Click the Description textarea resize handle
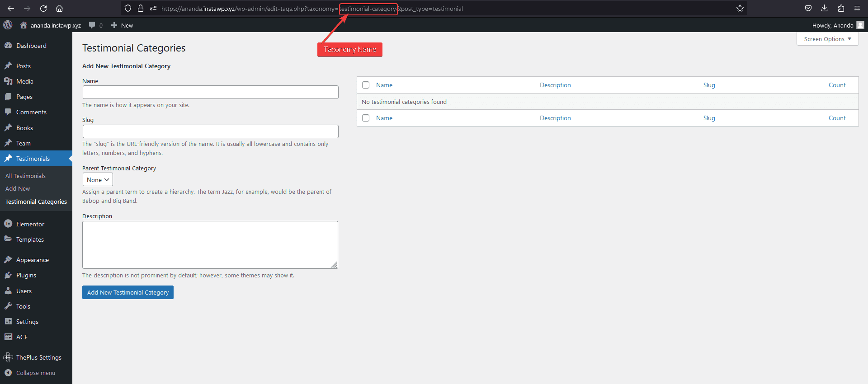Viewport: 868px width, 384px height. [x=334, y=265]
